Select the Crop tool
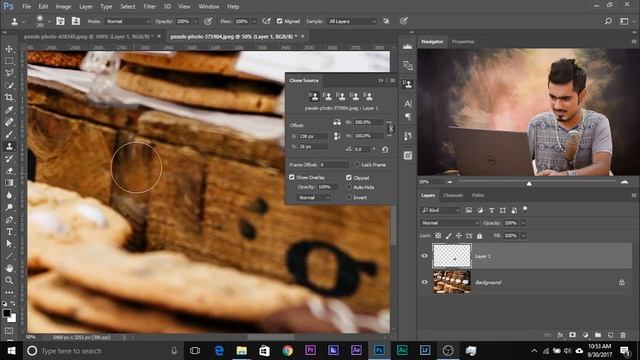 click(x=9, y=98)
